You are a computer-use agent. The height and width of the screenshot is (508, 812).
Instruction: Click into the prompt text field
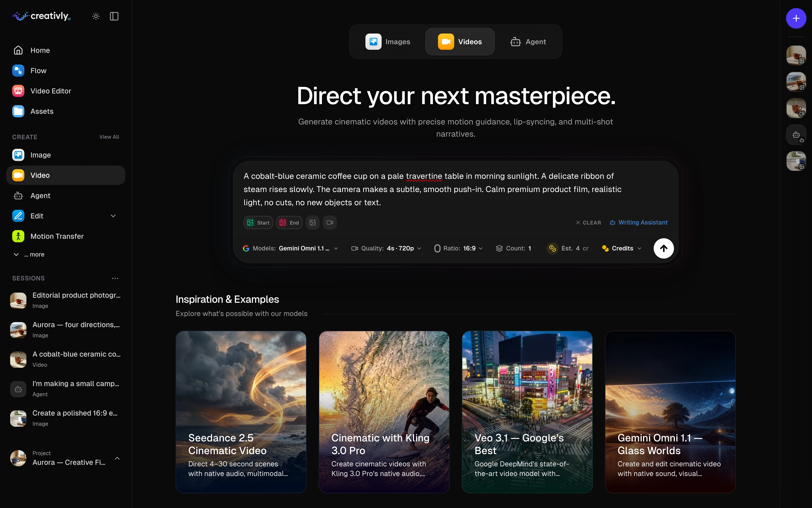click(x=433, y=189)
